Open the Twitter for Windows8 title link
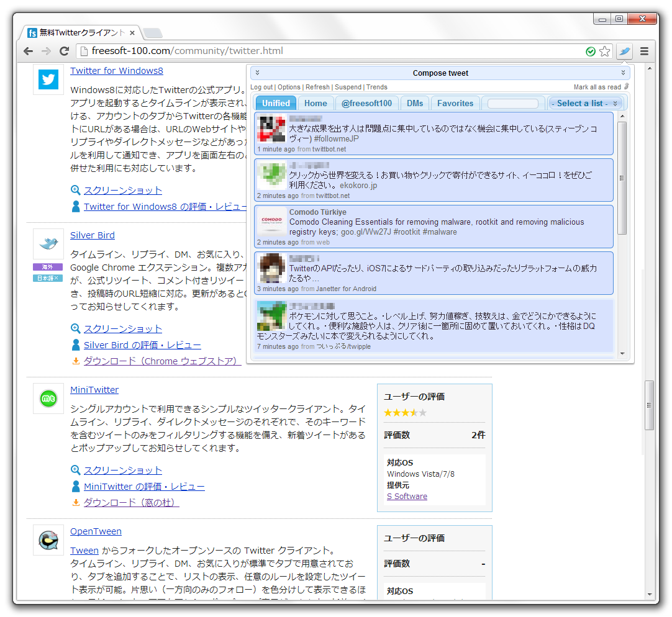672x617 pixels. click(x=117, y=71)
